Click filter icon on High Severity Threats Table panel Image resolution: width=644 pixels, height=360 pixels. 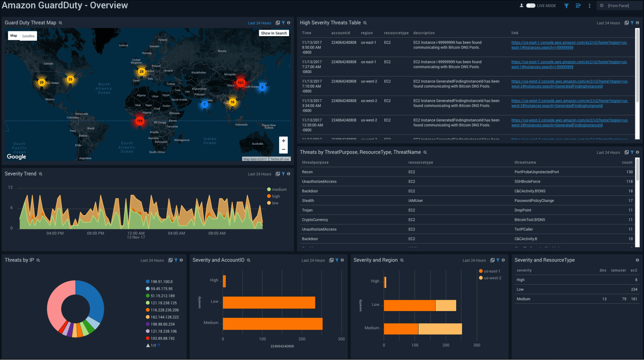point(632,23)
